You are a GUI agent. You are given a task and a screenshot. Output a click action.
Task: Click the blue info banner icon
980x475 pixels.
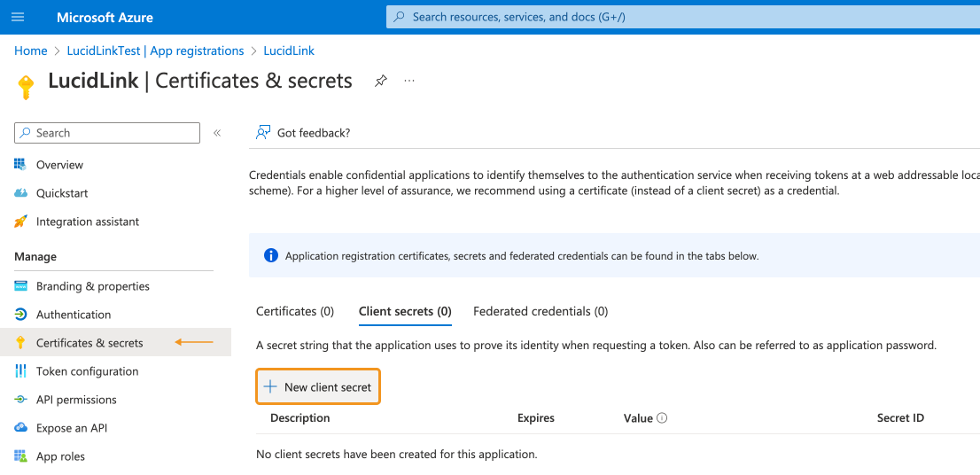tap(270, 255)
